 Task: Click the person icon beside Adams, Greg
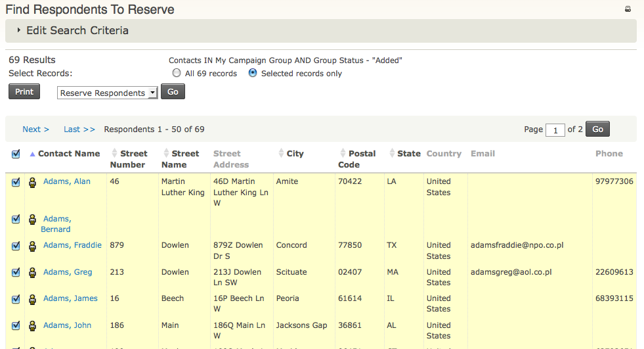pos(32,273)
